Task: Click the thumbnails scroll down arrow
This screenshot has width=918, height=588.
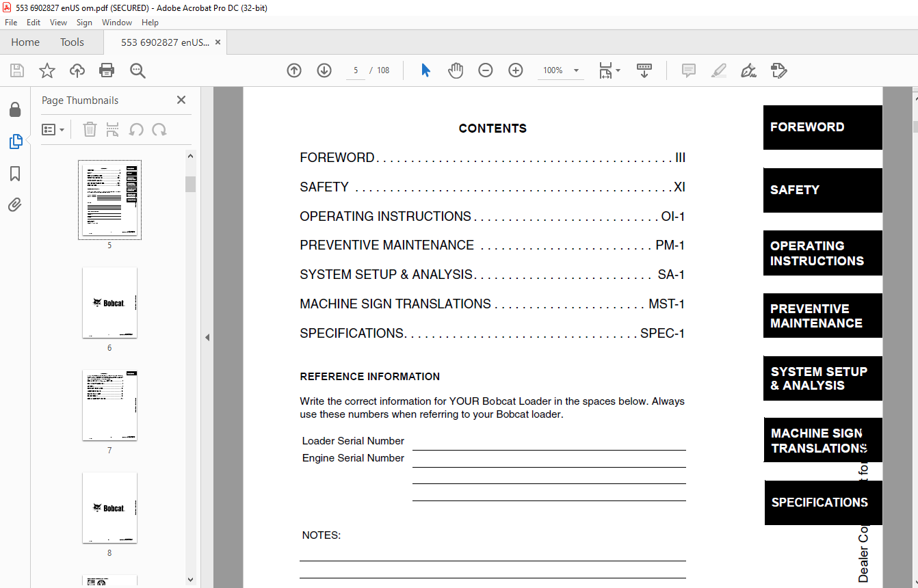Action: [x=190, y=580]
